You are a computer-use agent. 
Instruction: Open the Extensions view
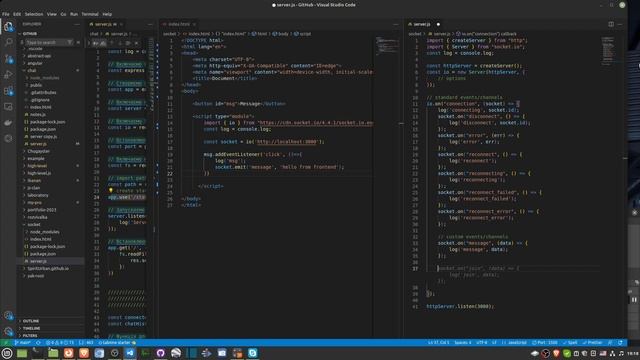[x=8, y=91]
